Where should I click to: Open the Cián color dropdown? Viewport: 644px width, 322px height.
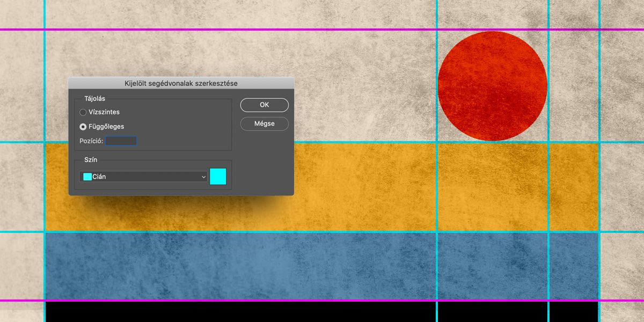[x=142, y=177]
